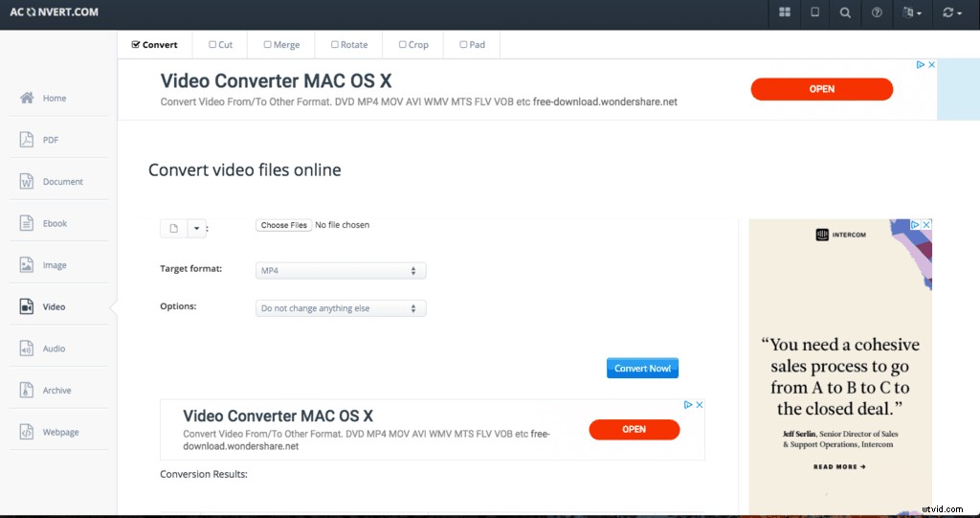Open the Archive converter label
This screenshot has width=980, height=518.
pyautogui.click(x=56, y=391)
